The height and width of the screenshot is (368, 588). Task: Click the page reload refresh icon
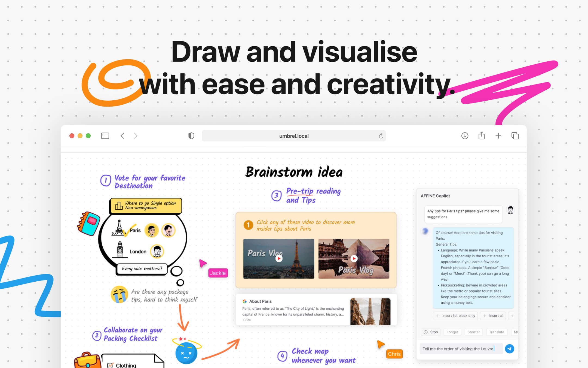pos(381,136)
